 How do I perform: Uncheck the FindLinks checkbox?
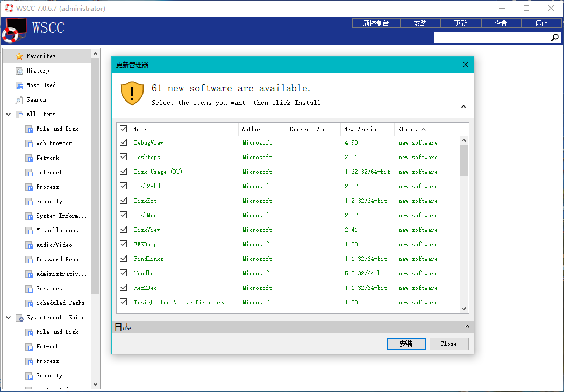[123, 258]
